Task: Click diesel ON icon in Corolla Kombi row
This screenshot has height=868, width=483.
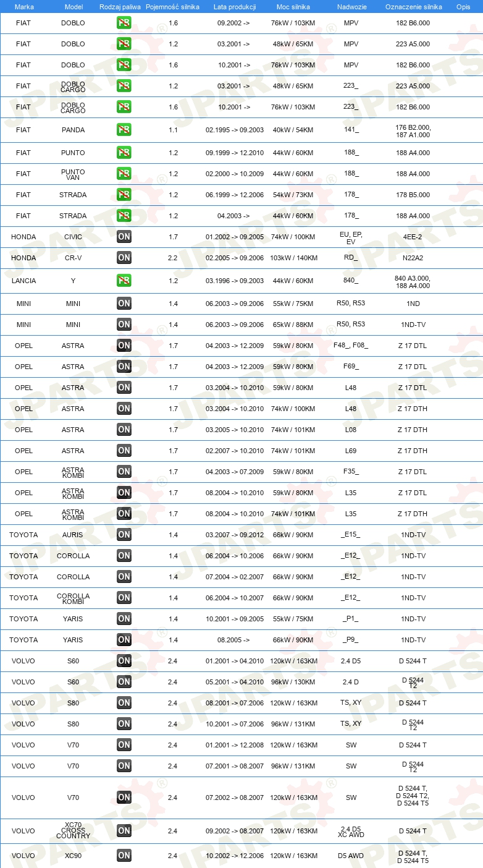Action: (x=124, y=598)
